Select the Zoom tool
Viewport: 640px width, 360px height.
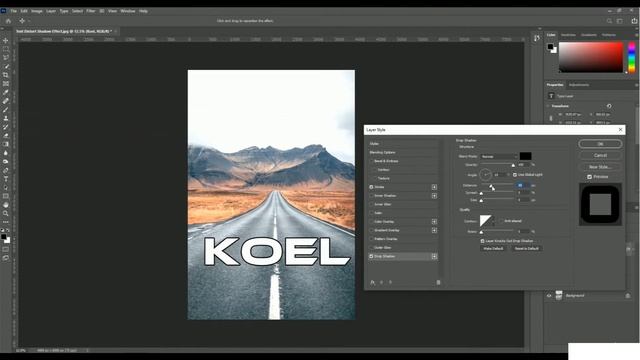[6, 213]
